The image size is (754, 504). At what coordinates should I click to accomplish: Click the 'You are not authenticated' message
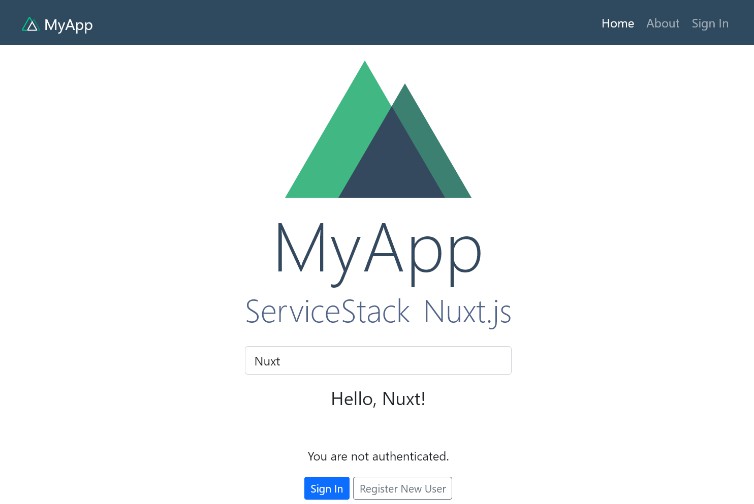point(377,456)
